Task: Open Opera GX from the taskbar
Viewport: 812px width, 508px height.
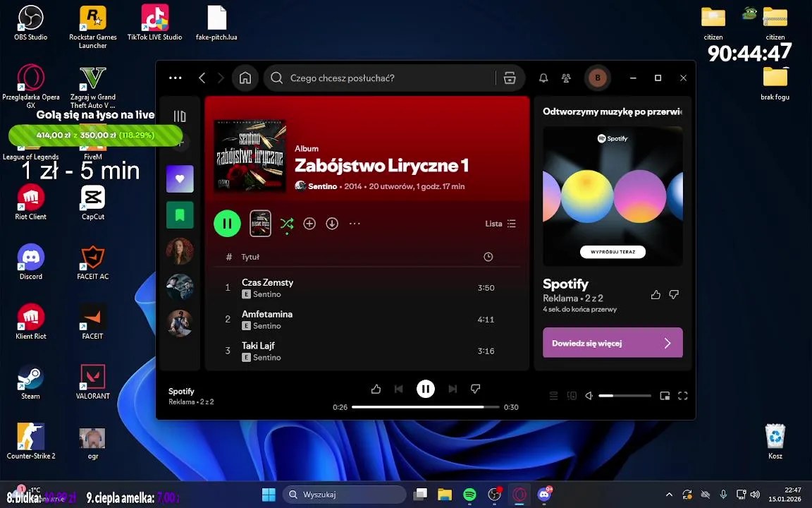Action: (x=519, y=495)
